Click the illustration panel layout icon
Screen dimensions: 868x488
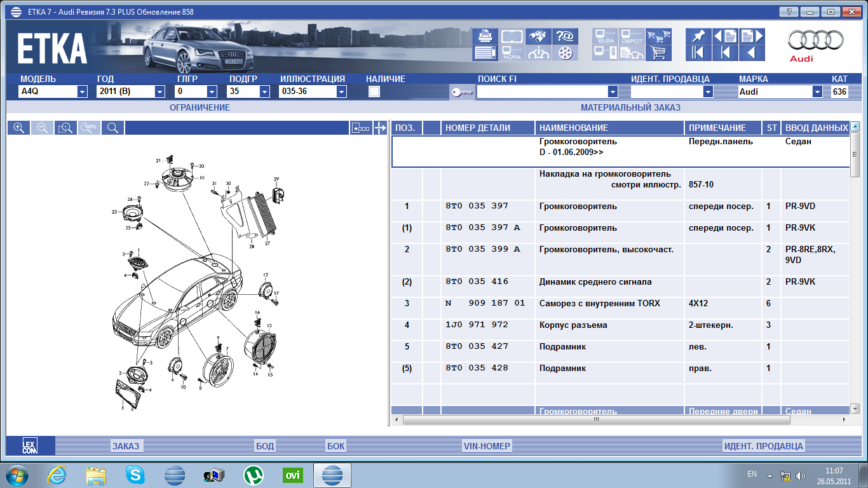click(361, 128)
